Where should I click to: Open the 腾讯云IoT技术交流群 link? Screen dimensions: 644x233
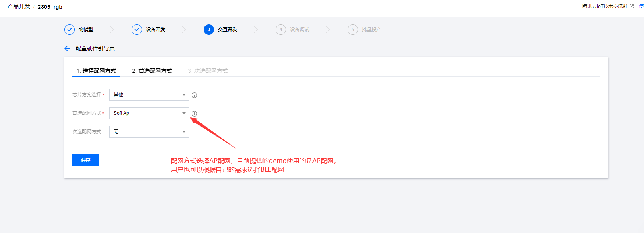click(605, 6)
